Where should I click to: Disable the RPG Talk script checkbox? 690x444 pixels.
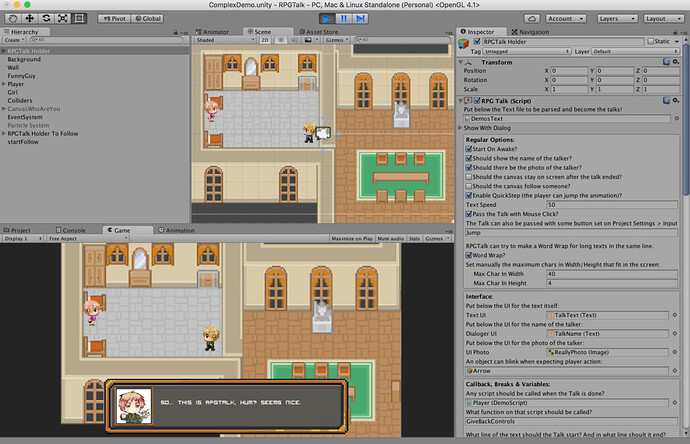pyautogui.click(x=477, y=101)
